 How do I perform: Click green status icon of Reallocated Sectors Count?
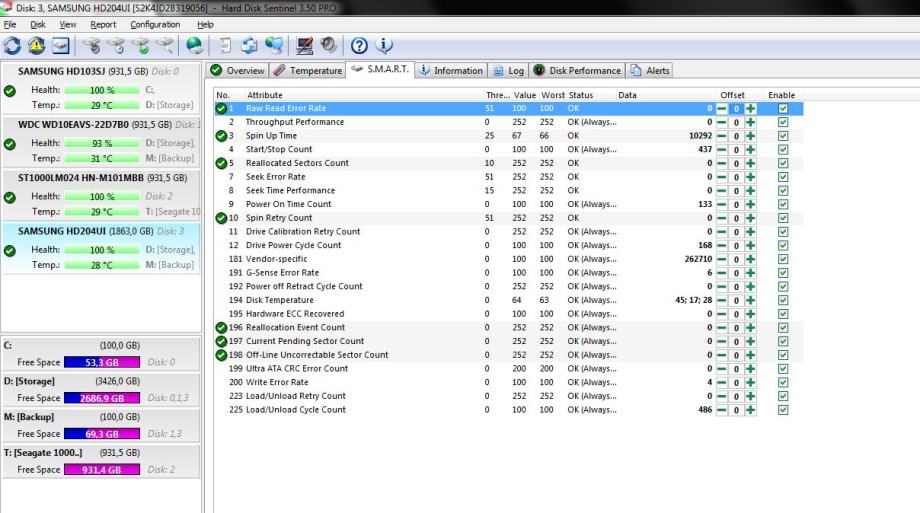(221, 163)
